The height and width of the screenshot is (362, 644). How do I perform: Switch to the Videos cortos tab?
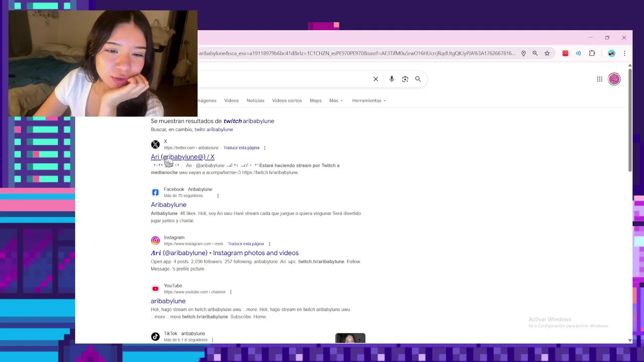[287, 101]
